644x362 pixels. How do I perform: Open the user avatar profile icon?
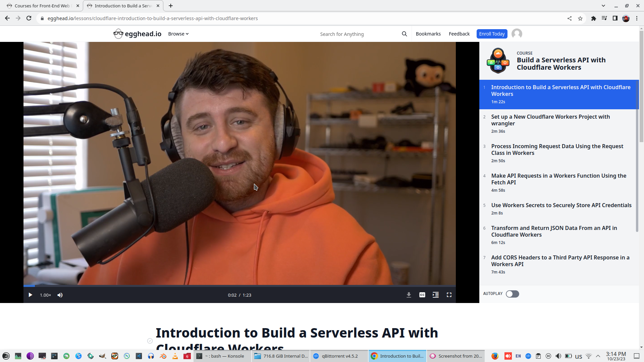(x=517, y=34)
